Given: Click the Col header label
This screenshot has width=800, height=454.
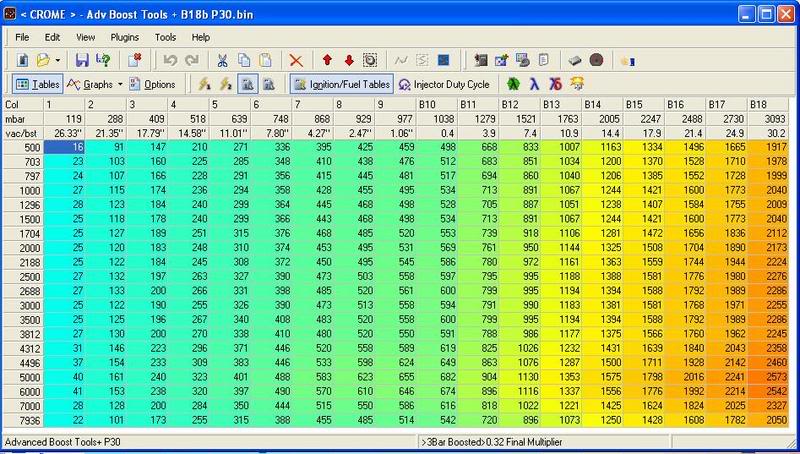Looking at the screenshot, I should [x=22, y=104].
